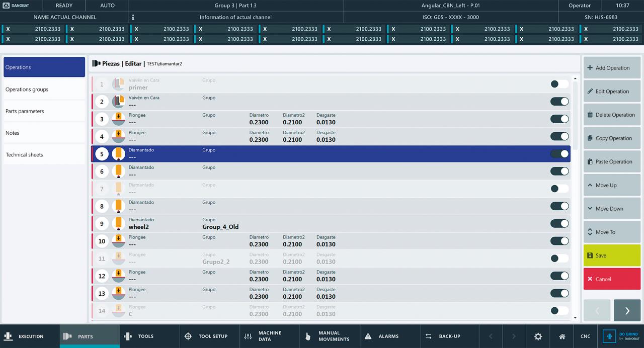644x348 pixels.
Task: Switch to the Tools section
Action: click(x=149, y=336)
